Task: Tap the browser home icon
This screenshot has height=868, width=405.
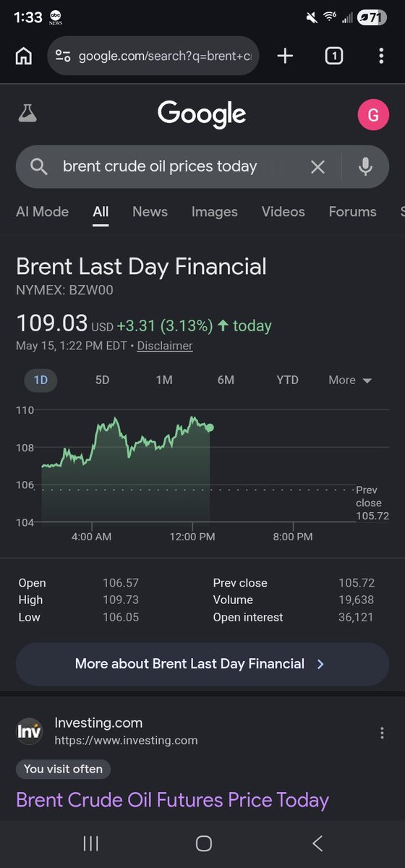Action: pyautogui.click(x=24, y=56)
